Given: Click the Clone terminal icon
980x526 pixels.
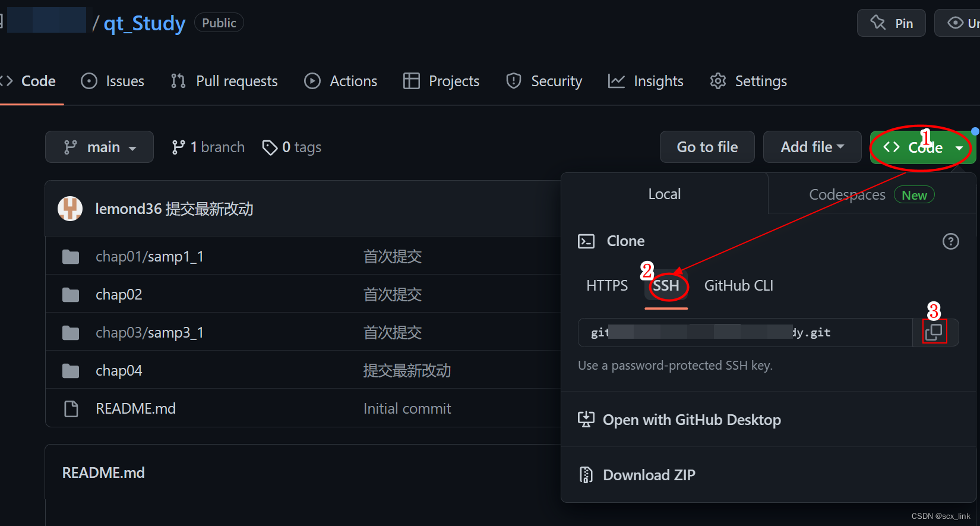Looking at the screenshot, I should [586, 241].
